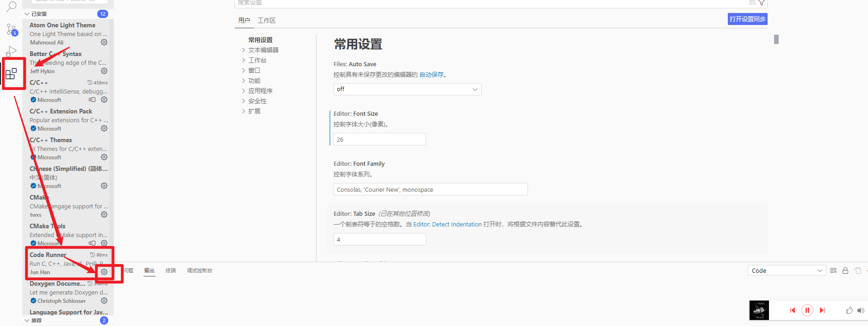The image size is (868, 326).
Task: Switch to the 用户 settings tab
Action: (244, 20)
